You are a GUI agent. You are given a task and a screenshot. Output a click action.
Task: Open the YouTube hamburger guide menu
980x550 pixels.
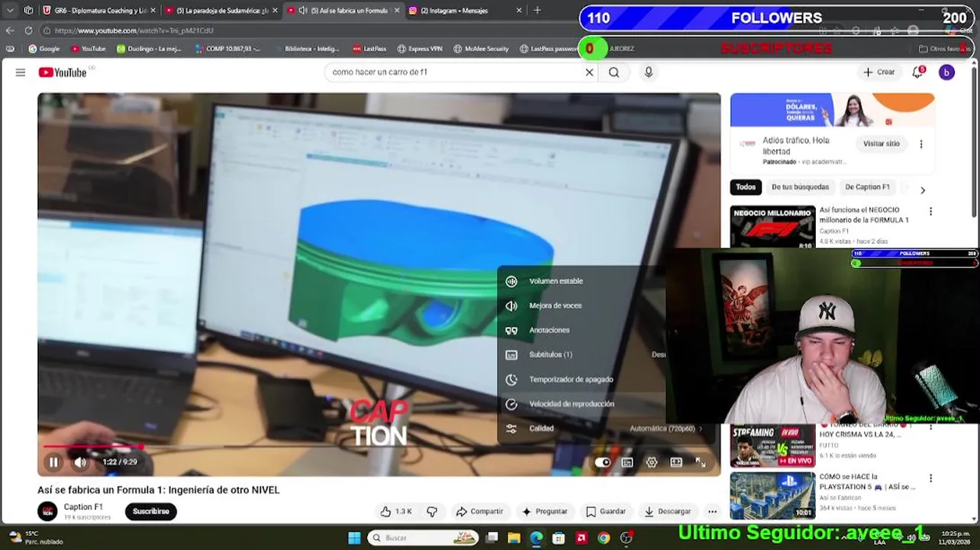(21, 73)
